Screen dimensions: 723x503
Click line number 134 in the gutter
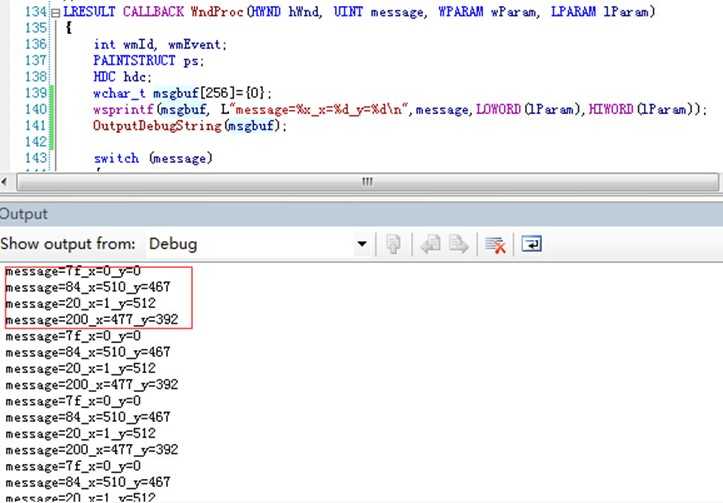coord(36,12)
